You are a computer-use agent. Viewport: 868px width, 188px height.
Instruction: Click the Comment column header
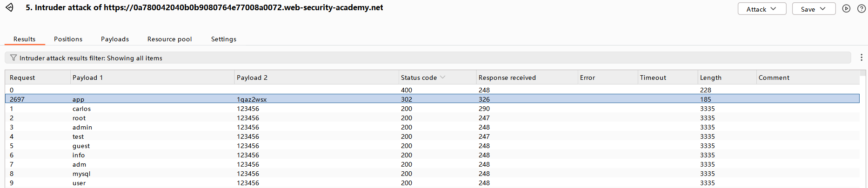(774, 78)
